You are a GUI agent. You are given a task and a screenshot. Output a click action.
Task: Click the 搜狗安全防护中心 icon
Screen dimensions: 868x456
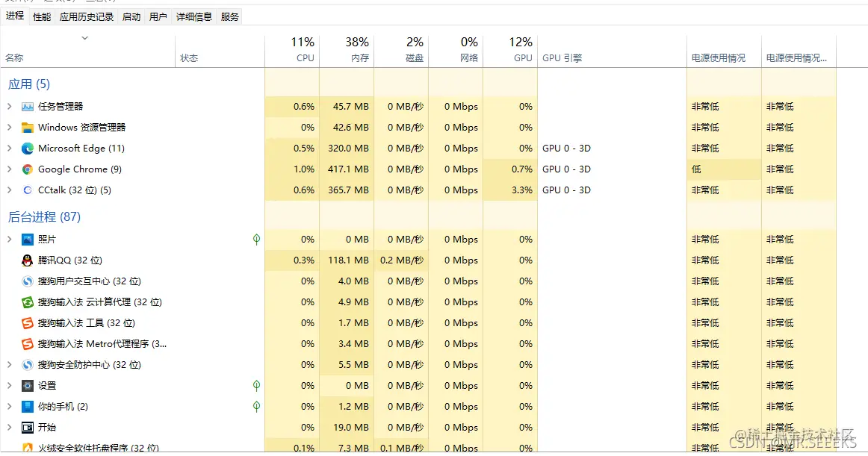point(27,365)
